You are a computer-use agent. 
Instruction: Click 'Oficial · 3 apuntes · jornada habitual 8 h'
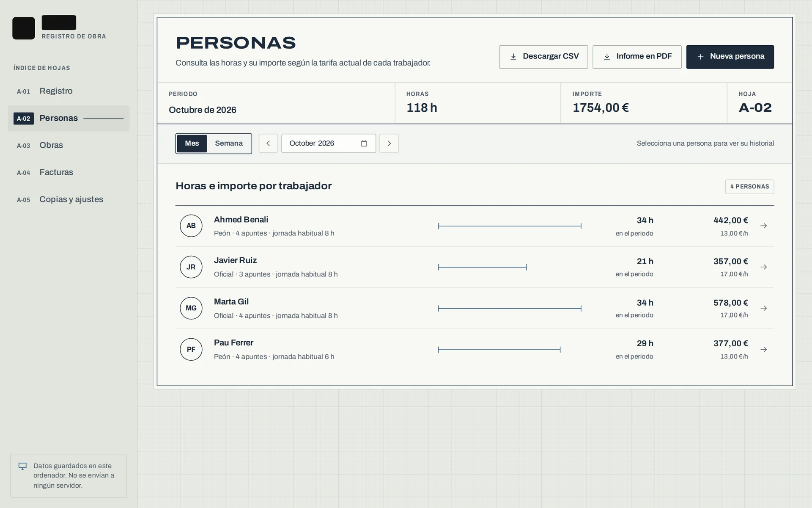pos(276,274)
